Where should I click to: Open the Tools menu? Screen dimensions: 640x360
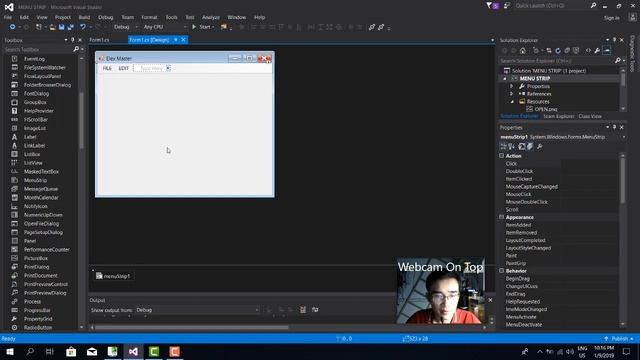[x=171, y=17]
